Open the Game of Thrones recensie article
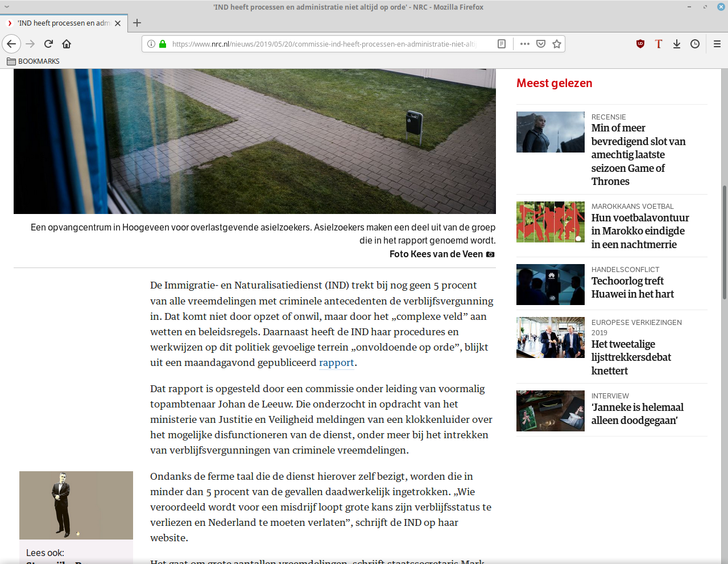Image resolution: width=728 pixels, height=564 pixels. pyautogui.click(x=638, y=155)
